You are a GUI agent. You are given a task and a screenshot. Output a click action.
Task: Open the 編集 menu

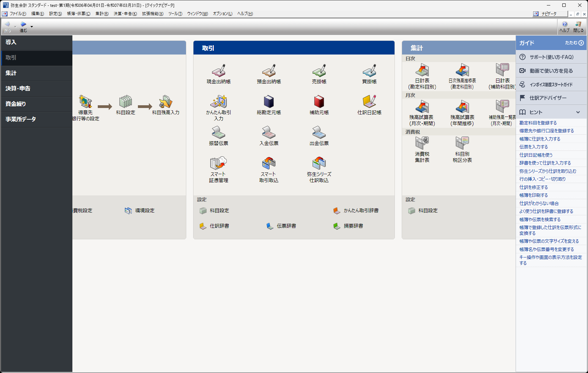pyautogui.click(x=38, y=14)
